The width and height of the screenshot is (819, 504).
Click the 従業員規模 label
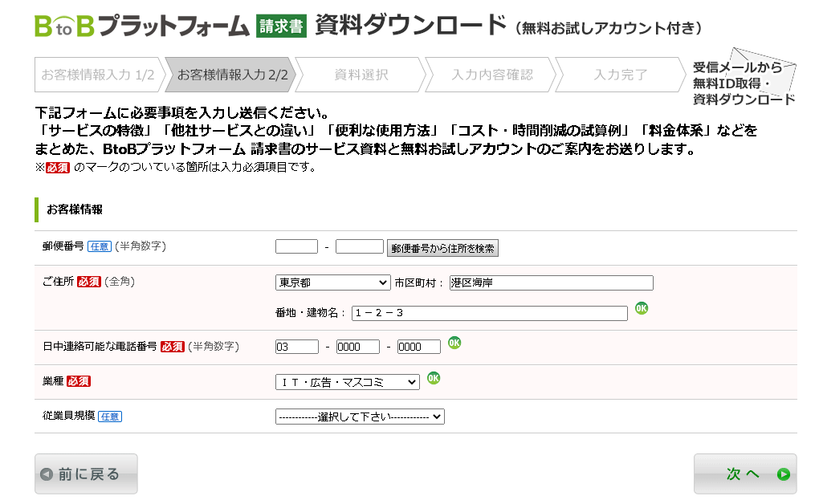tap(68, 416)
